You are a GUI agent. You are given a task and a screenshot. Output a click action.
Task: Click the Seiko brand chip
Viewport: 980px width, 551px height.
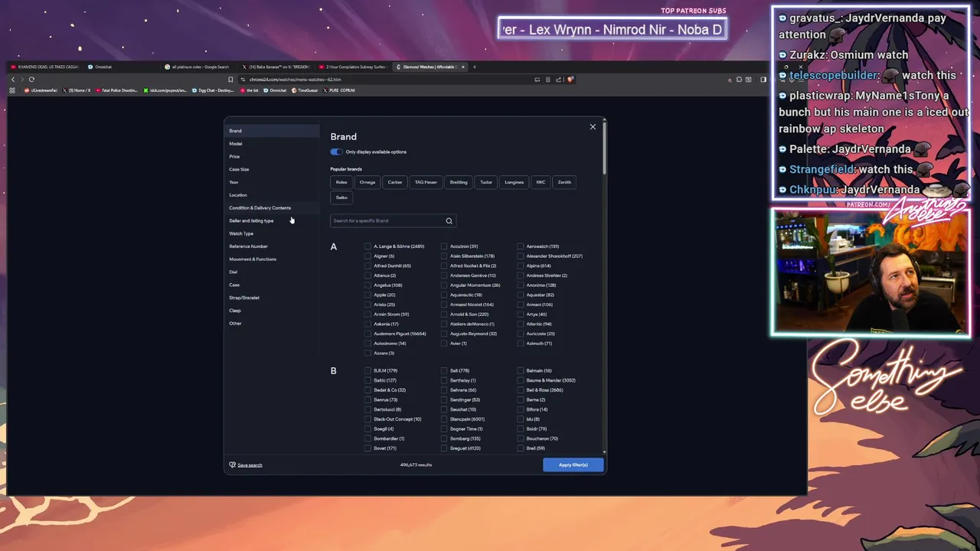pyautogui.click(x=341, y=197)
